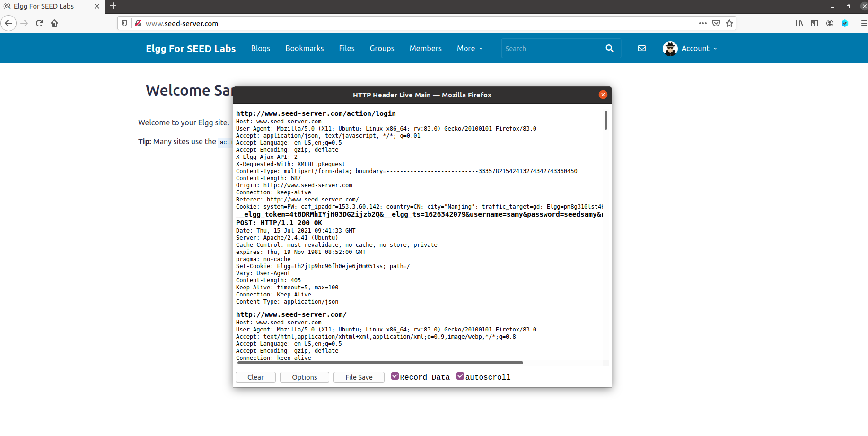Reload the current page

[x=40, y=23]
